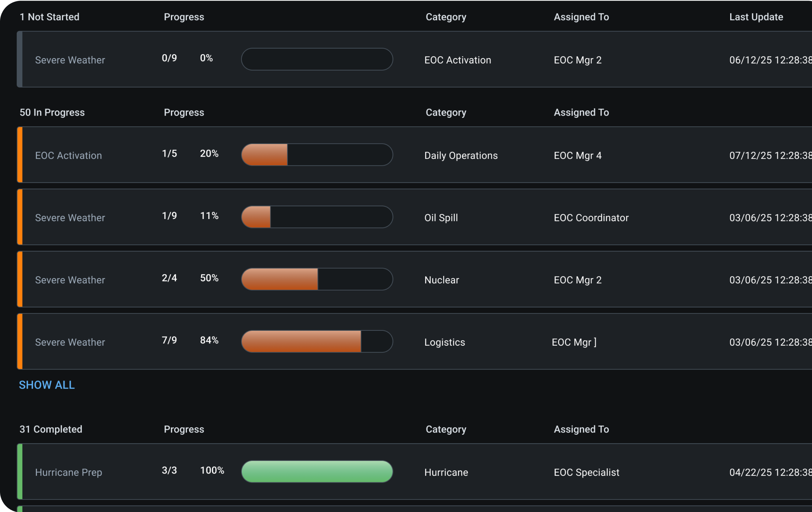Click the 84% progress bar
Viewport: 812px width, 512px height.
pyautogui.click(x=317, y=341)
